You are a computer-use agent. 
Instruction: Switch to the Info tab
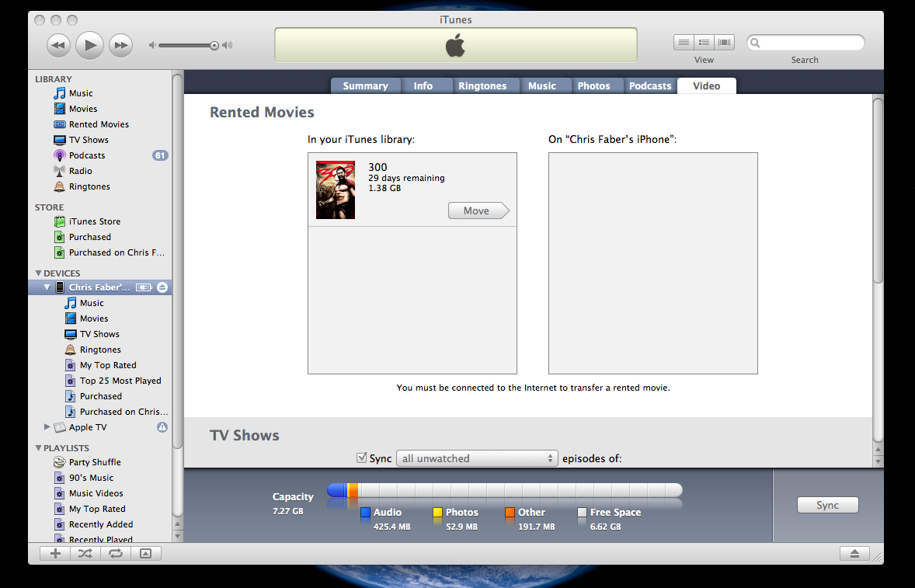click(423, 85)
